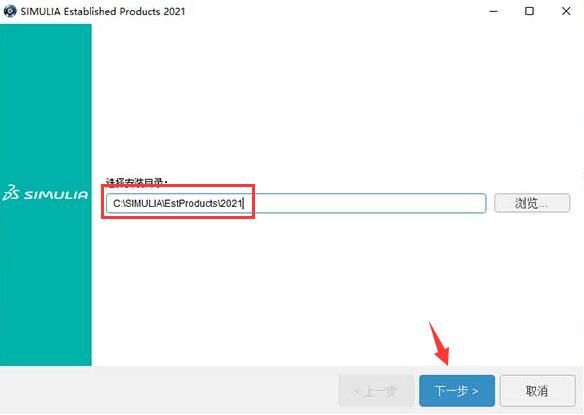This screenshot has height=415, width=584.
Task: Focus the installation directory path field
Action: (296, 203)
